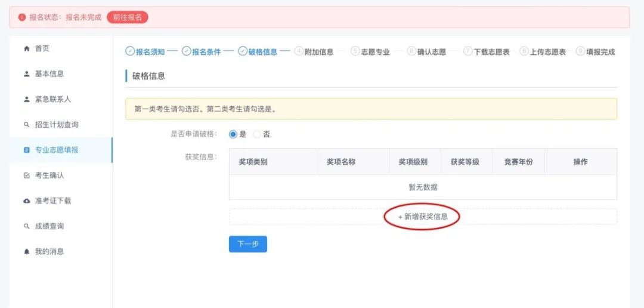Image resolution: width=644 pixels, height=308 pixels.
Task: Click the 暂无数据 empty table text
Action: 423,187
